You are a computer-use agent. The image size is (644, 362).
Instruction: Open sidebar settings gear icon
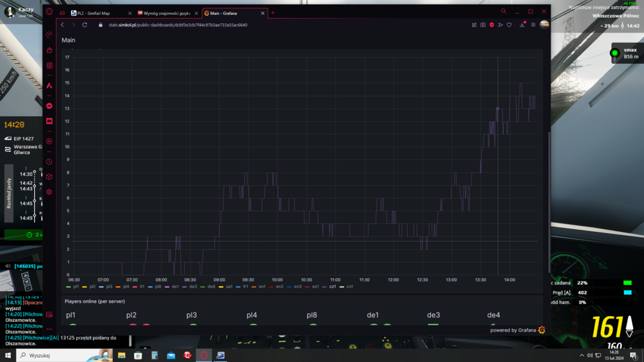49,192
